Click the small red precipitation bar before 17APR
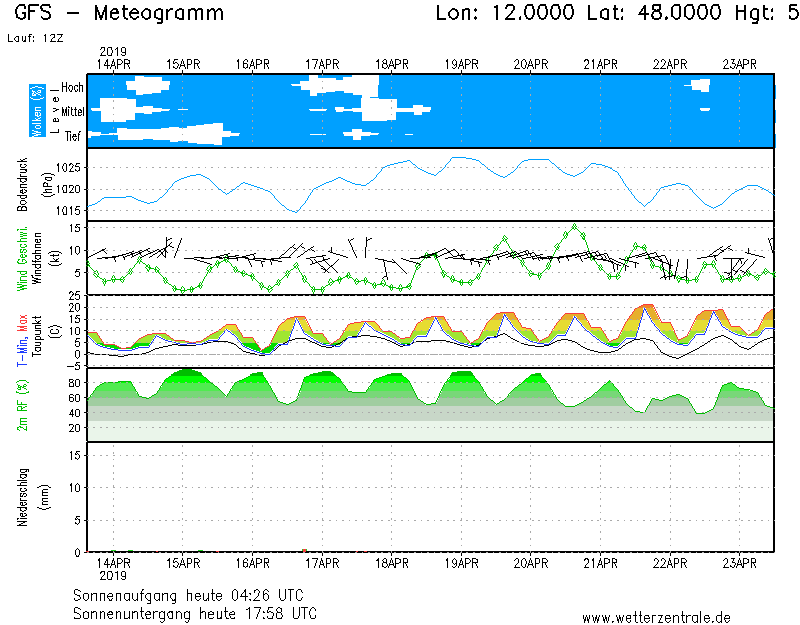The width and height of the screenshot is (800, 625). [x=305, y=551]
